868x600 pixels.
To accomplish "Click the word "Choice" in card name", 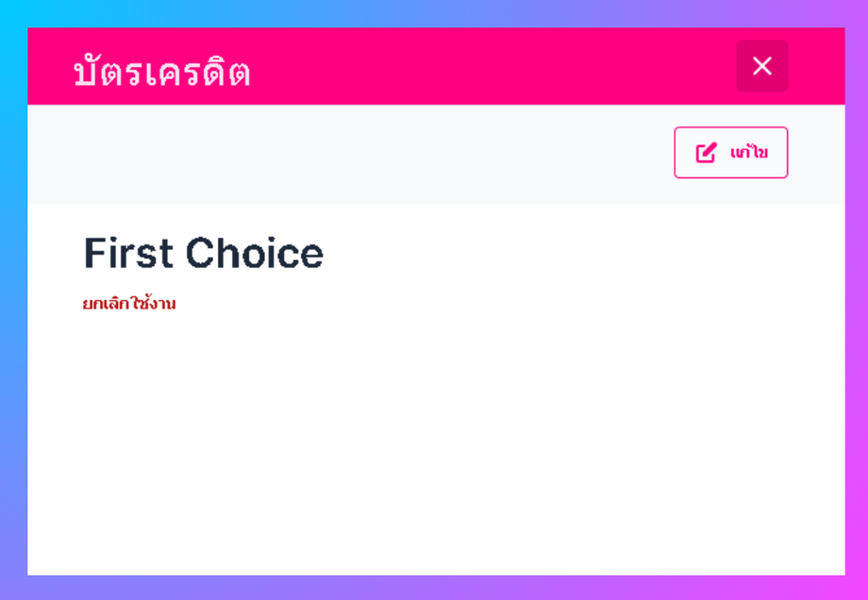I will 254,253.
